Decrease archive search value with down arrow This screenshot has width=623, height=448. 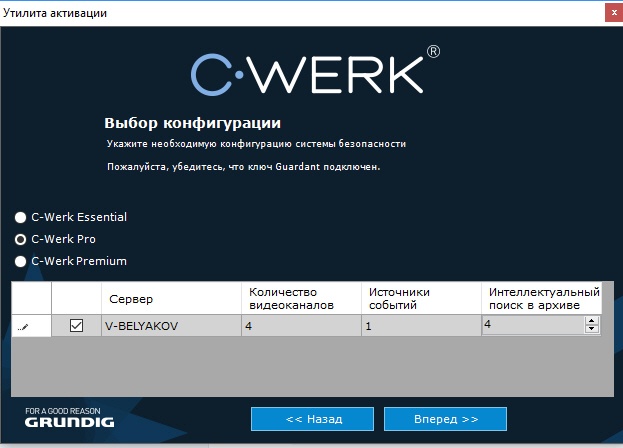pos(592,330)
